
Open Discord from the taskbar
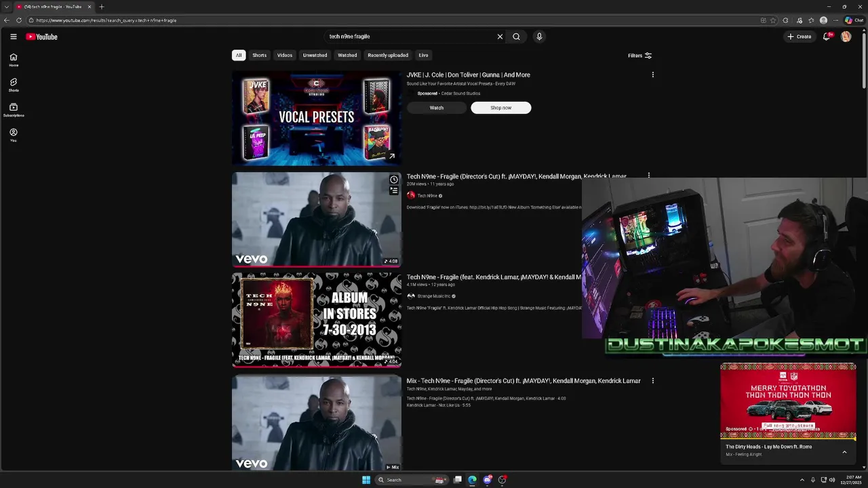click(x=487, y=480)
